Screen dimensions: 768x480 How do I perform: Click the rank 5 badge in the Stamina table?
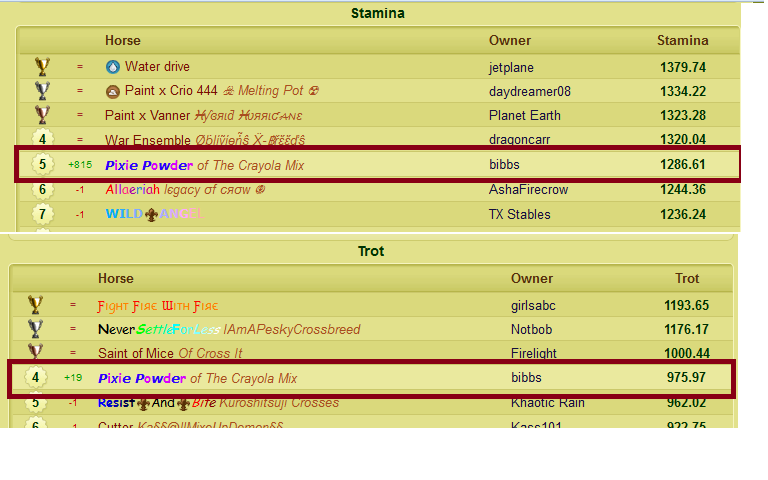[42, 165]
